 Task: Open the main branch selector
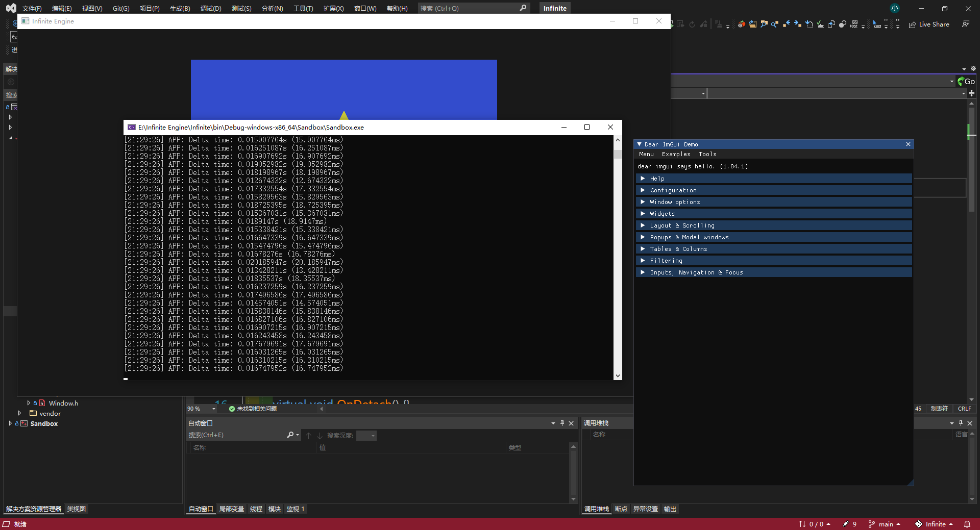coord(884,524)
